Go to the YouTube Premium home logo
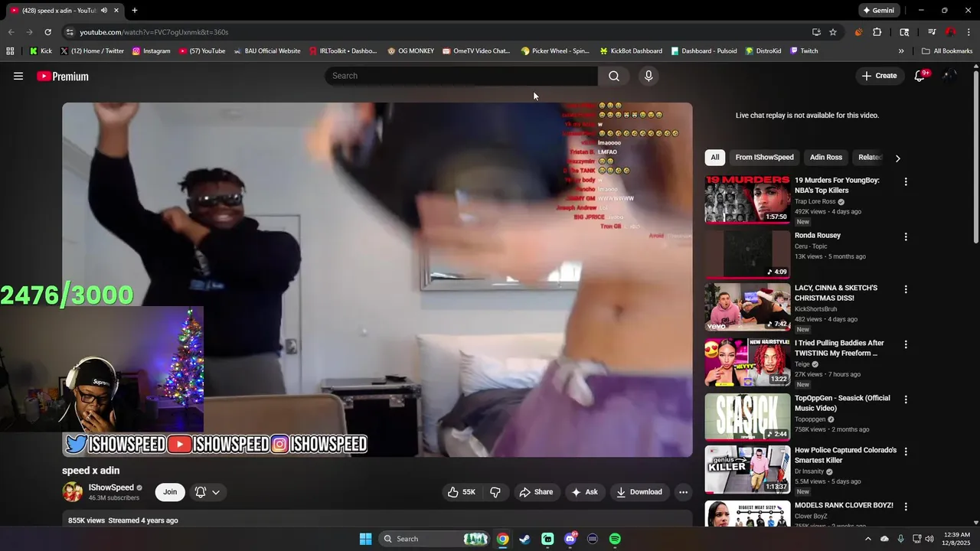The image size is (980, 551). [63, 76]
